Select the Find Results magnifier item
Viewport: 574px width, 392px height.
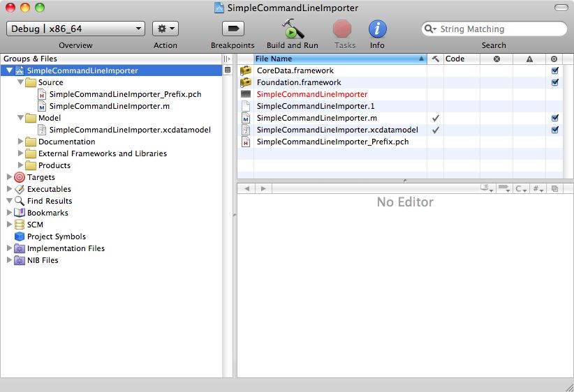[x=20, y=201]
